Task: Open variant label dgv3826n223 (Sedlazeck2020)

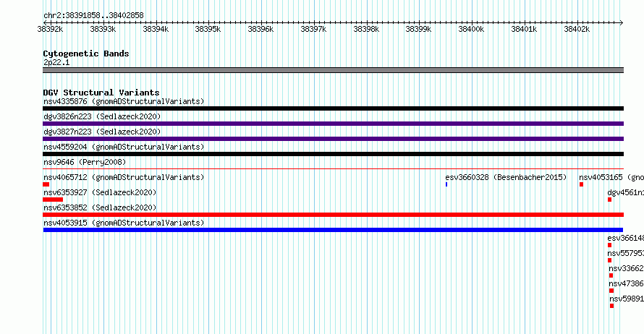Action: point(102,116)
